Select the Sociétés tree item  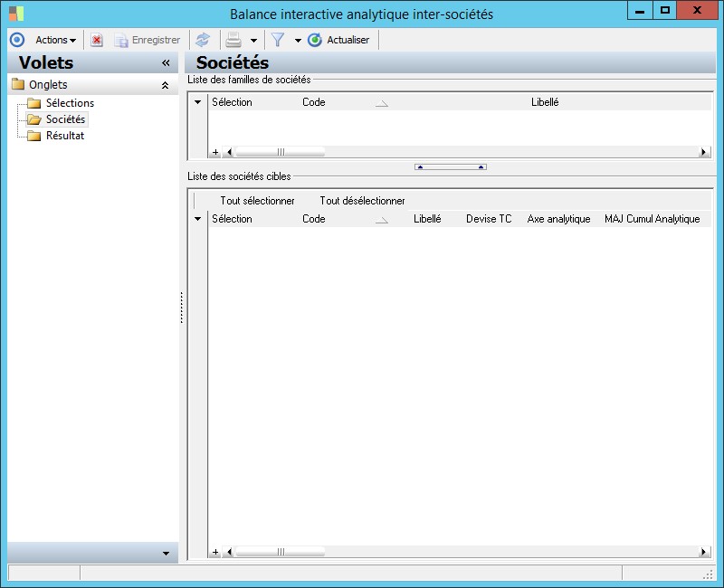[x=65, y=119]
